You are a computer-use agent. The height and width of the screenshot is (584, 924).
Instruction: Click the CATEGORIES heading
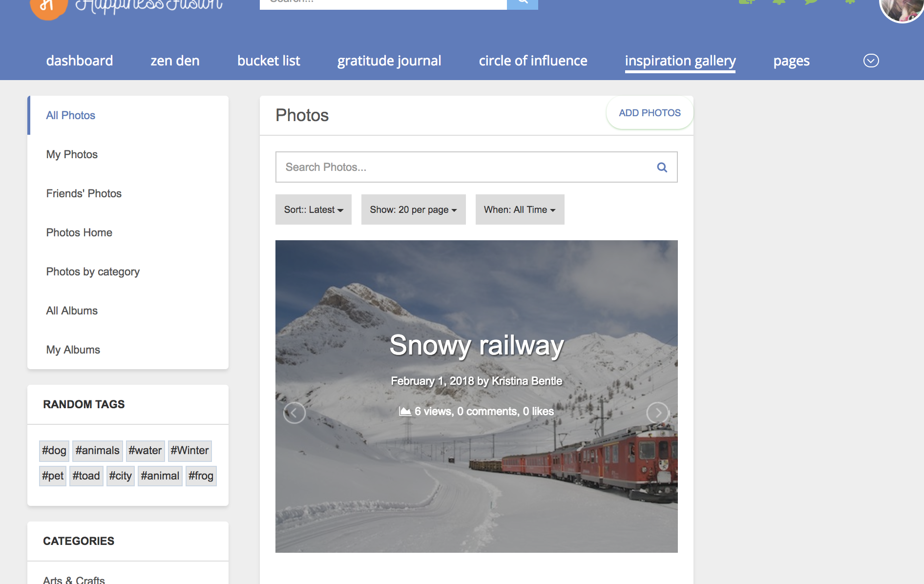coord(79,541)
